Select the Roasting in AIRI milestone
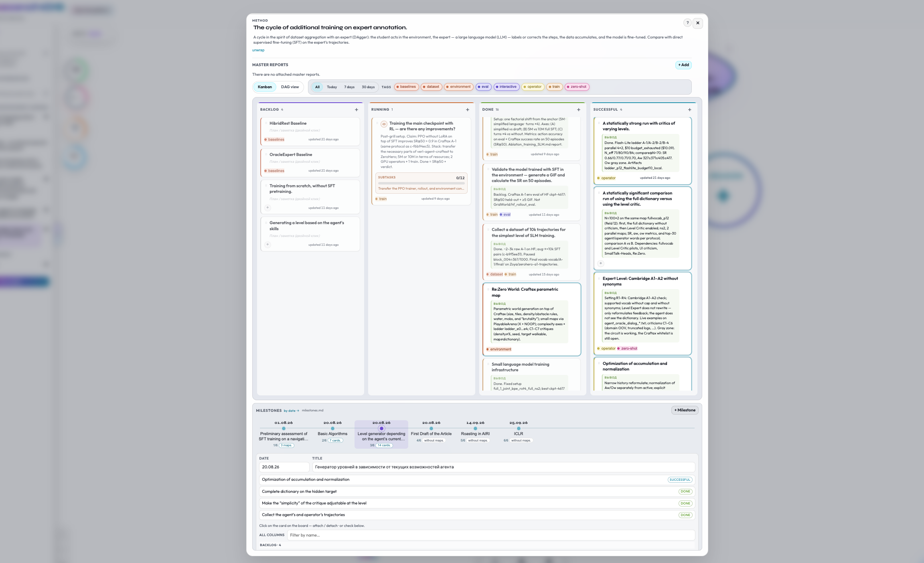 [475, 428]
